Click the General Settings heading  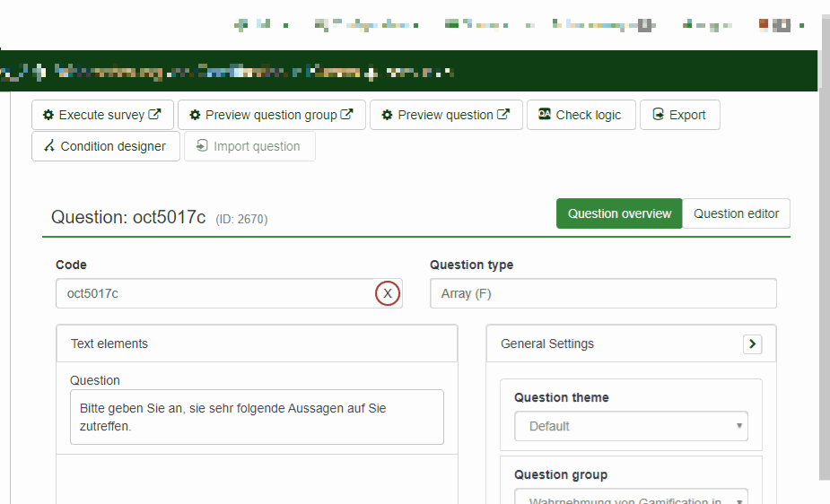pyautogui.click(x=547, y=343)
